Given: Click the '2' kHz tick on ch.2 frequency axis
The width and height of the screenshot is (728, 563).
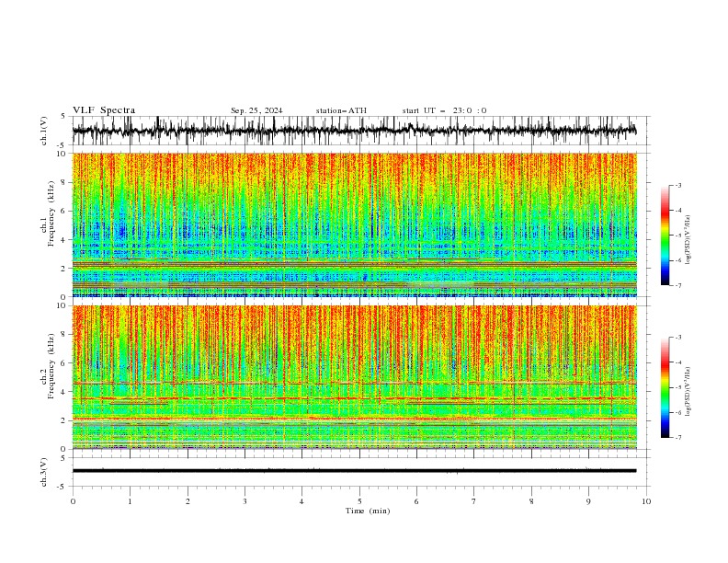Looking at the screenshot, I should [63, 420].
